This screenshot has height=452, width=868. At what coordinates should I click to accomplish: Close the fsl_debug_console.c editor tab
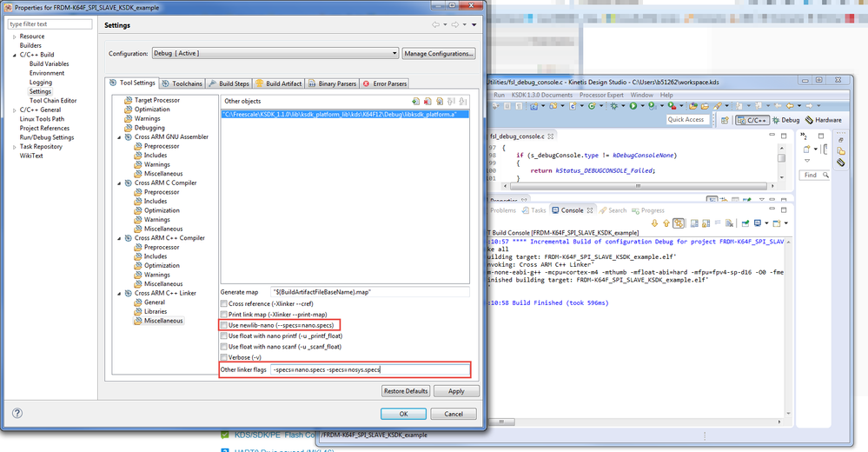[551, 136]
